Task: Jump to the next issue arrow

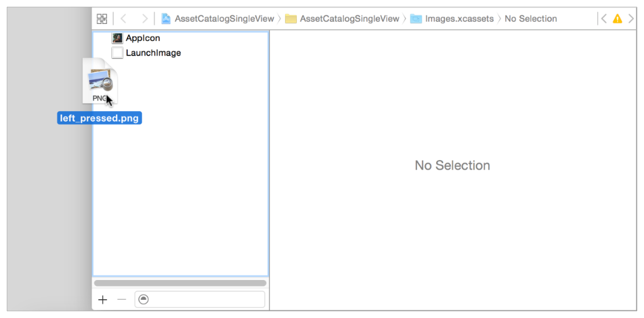Action: 631,19
